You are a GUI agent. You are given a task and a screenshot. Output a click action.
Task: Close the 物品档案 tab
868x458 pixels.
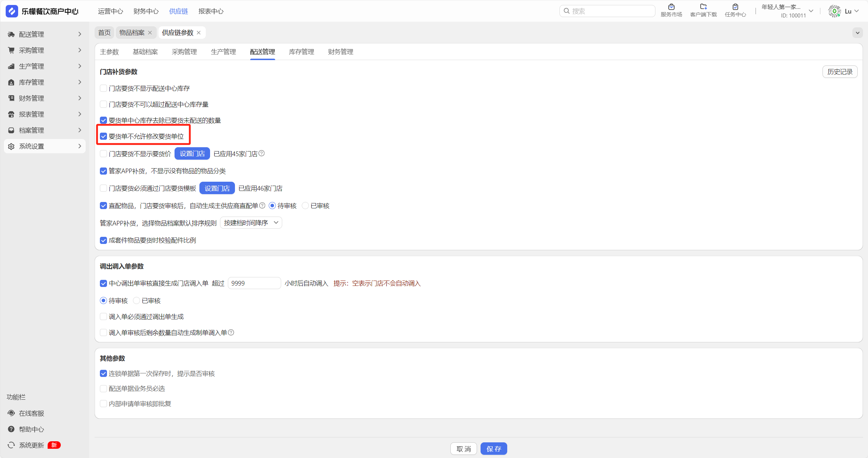pyautogui.click(x=150, y=33)
